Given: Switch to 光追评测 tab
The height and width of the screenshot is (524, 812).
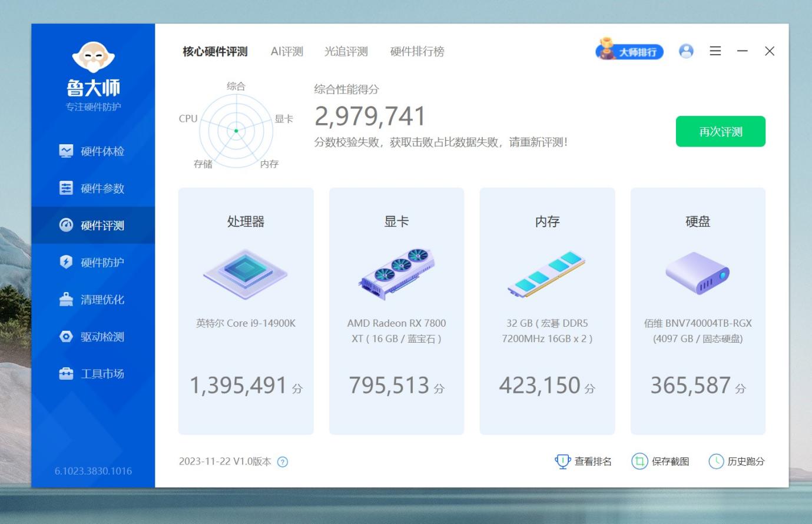Looking at the screenshot, I should click(x=346, y=52).
